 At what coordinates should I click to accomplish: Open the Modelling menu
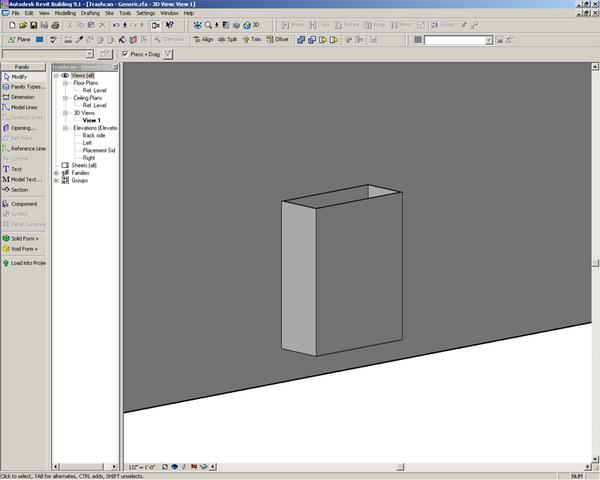(64, 13)
